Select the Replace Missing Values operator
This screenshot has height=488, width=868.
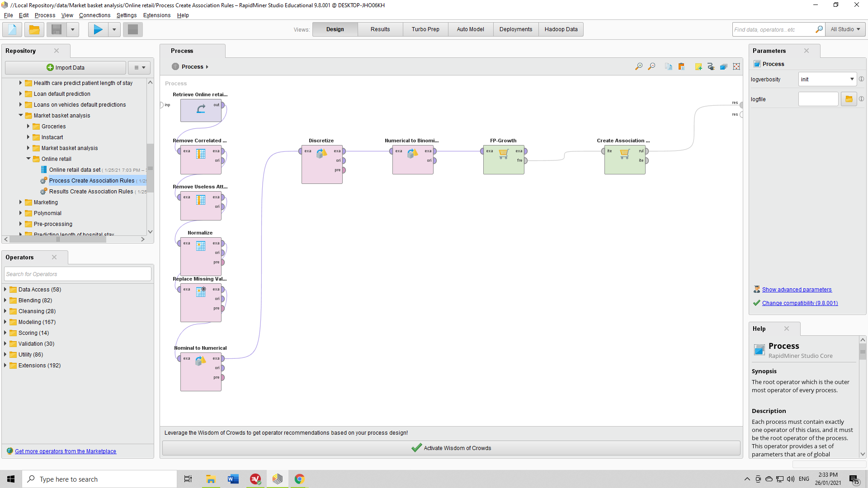click(201, 302)
